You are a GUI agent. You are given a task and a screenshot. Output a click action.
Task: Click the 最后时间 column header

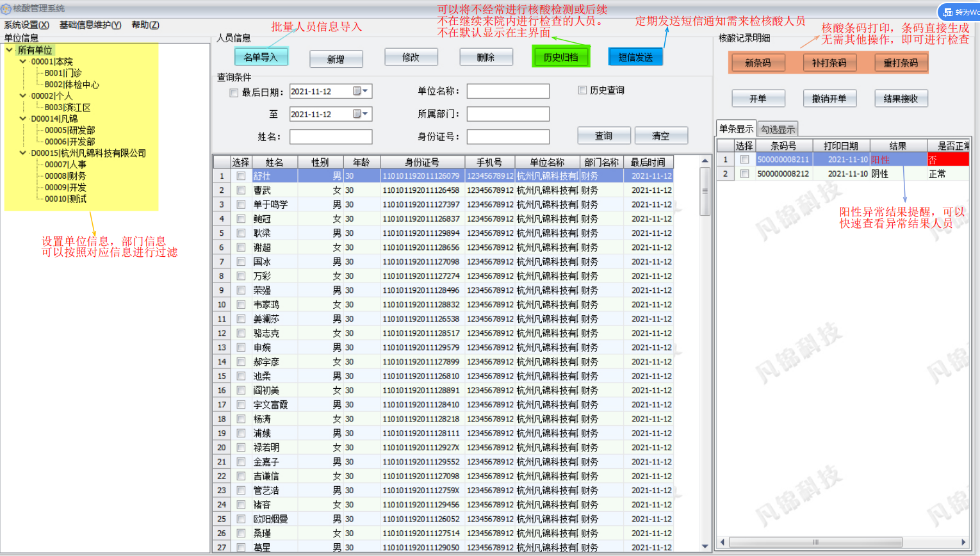point(648,162)
